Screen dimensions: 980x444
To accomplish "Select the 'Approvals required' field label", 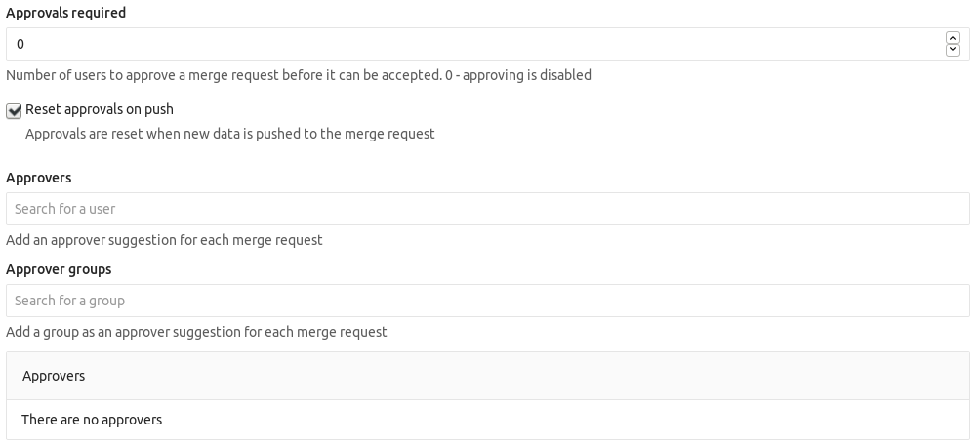I will pyautogui.click(x=65, y=13).
